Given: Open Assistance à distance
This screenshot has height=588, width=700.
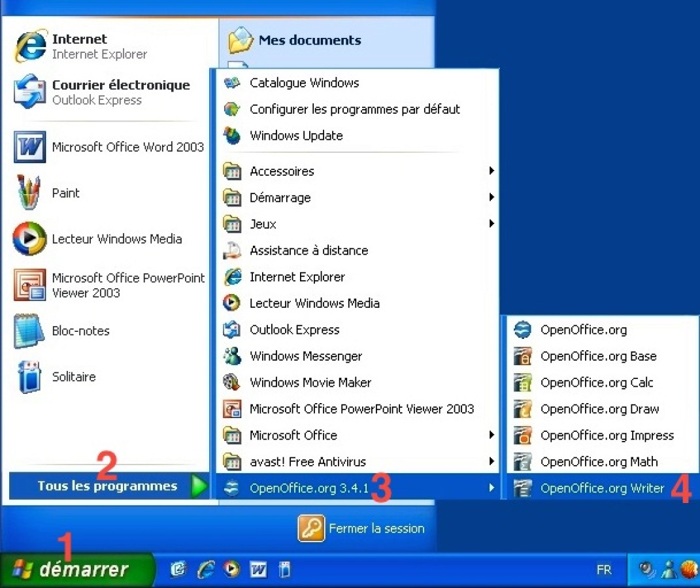Looking at the screenshot, I should (x=357, y=250).
